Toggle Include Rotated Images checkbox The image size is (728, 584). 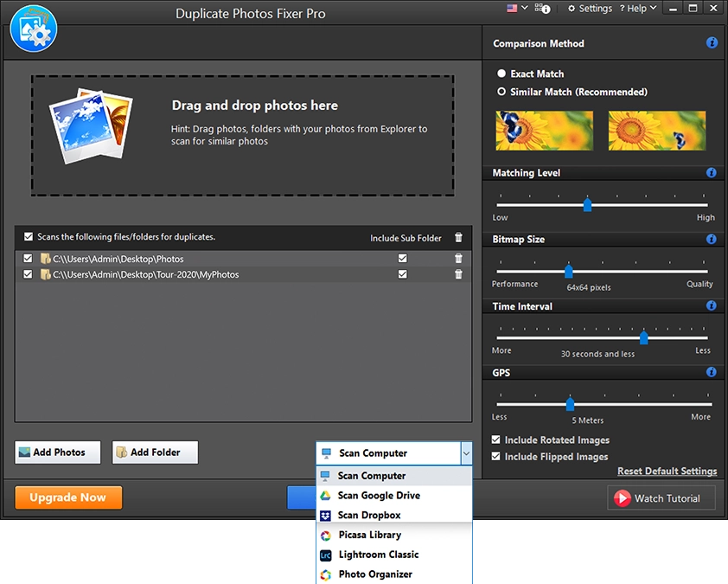pos(496,440)
